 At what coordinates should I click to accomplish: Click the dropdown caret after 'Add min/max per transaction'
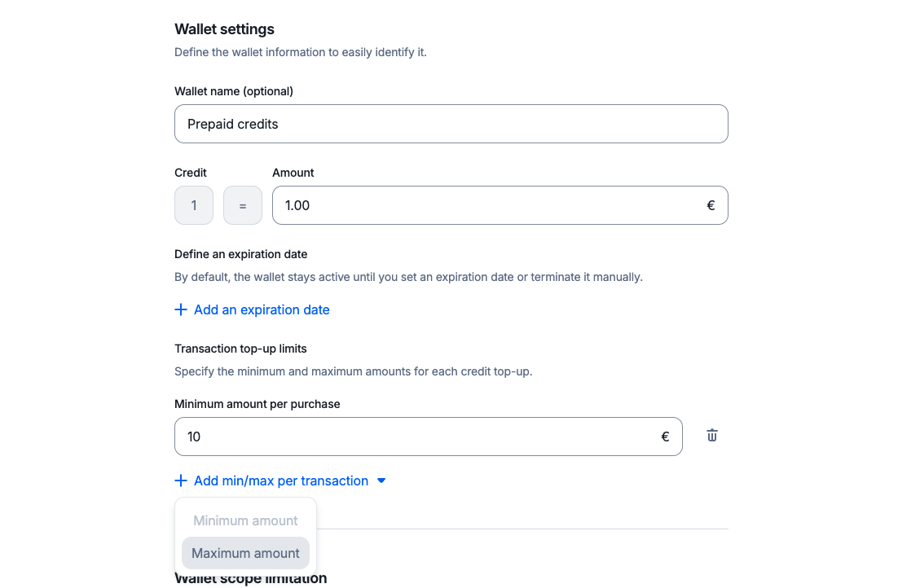point(381,480)
